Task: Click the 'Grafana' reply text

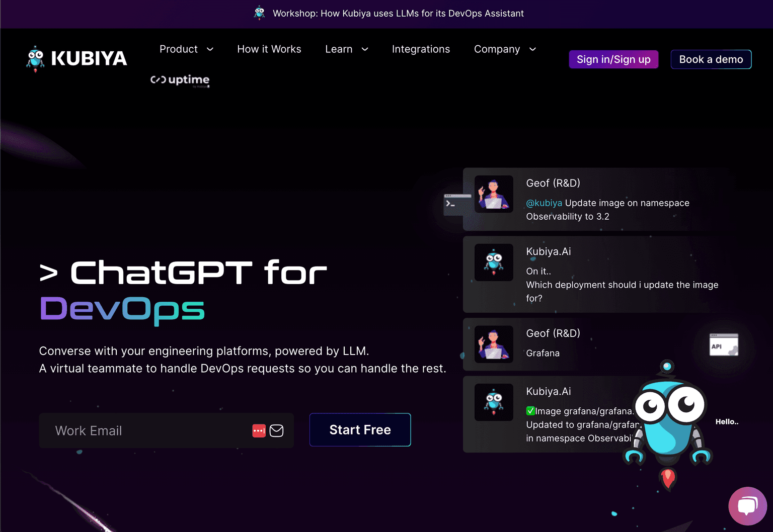Action: (x=543, y=353)
